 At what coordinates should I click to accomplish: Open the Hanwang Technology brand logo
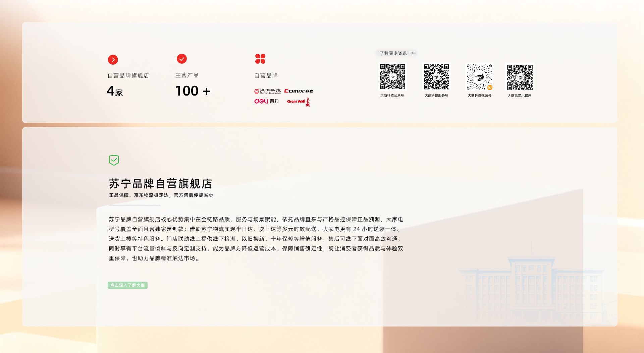point(267,91)
